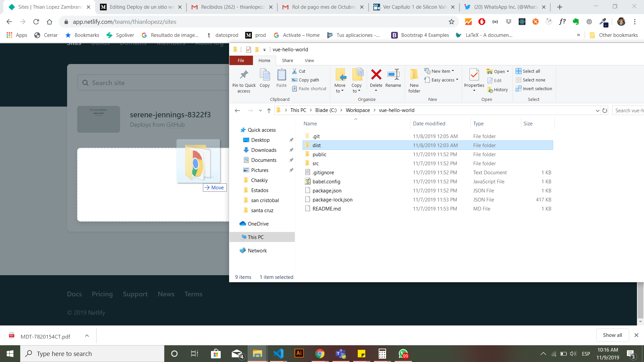The width and height of the screenshot is (644, 362).
Task: Click the browser page vertical scrollbar
Action: coord(640,300)
